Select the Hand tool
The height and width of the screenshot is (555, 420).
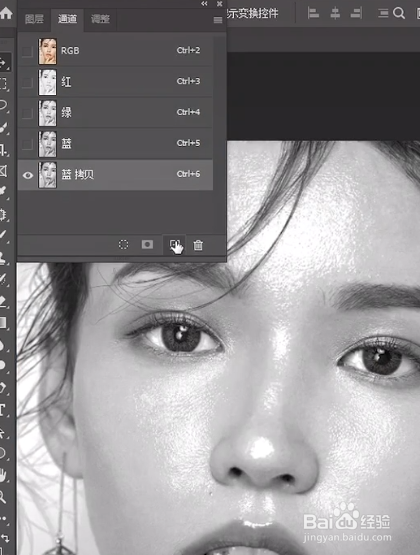(x=3, y=475)
